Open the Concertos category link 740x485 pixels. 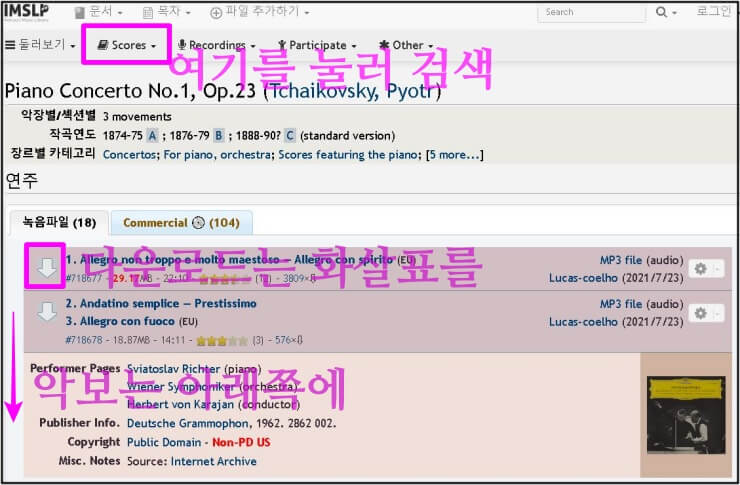(129, 155)
